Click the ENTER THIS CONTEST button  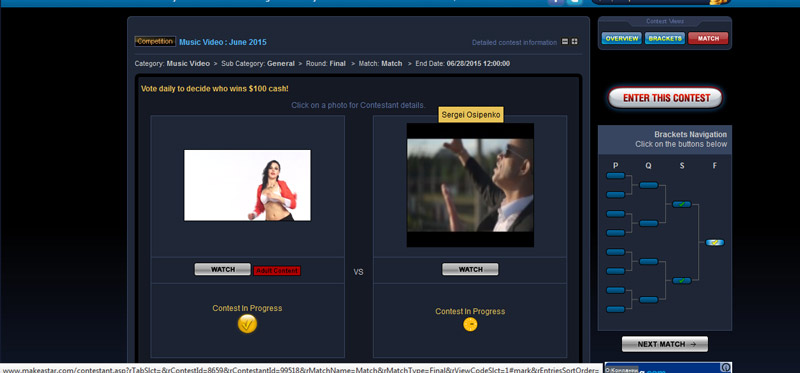pos(665,98)
